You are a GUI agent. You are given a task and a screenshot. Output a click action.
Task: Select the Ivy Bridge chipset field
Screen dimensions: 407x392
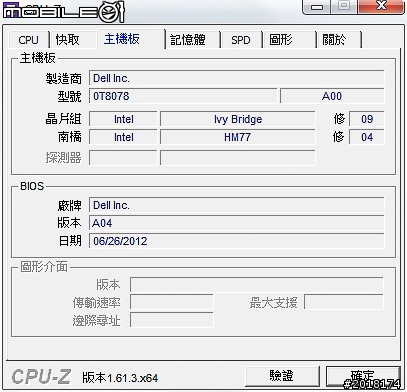[238, 119]
